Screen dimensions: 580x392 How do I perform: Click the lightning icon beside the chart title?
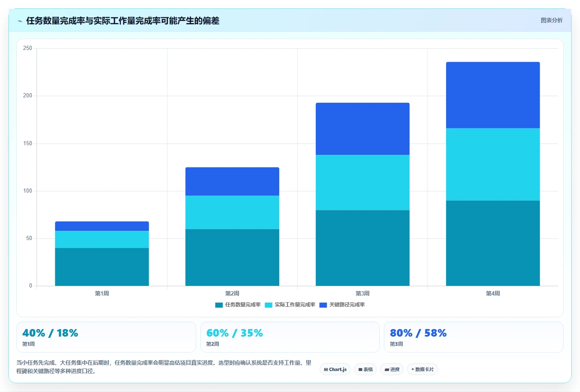pos(20,21)
